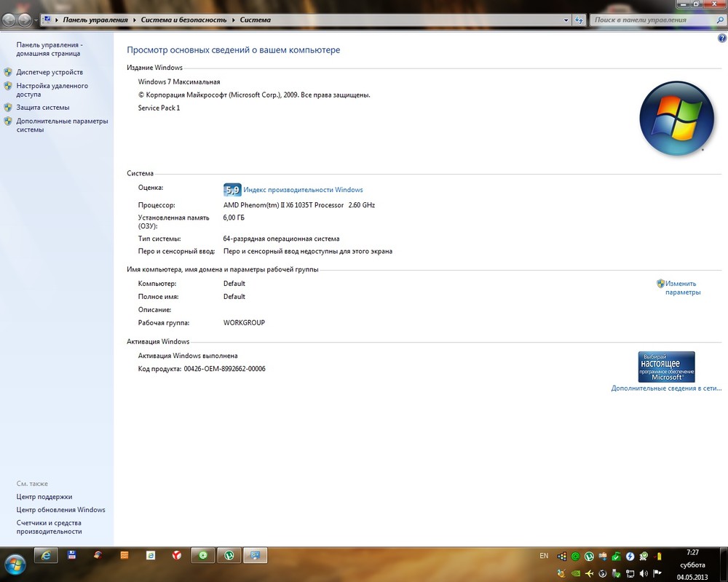Viewport: 728px width, 582px height.
Task: Open the help question mark icon
Action: coord(722,39)
